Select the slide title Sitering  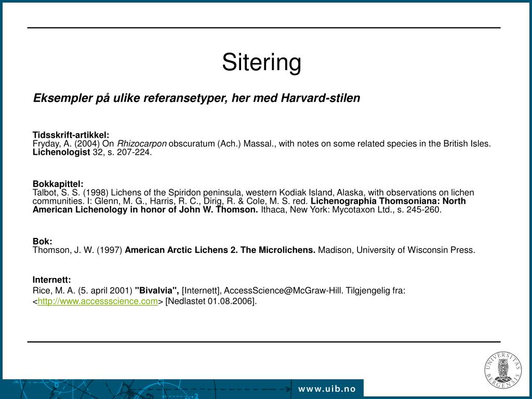click(x=262, y=62)
